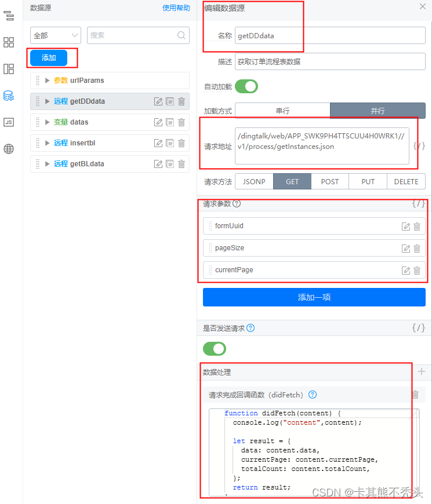Click the 描述 input field
Image resolution: width=432 pixels, height=504 pixels.
point(330,61)
